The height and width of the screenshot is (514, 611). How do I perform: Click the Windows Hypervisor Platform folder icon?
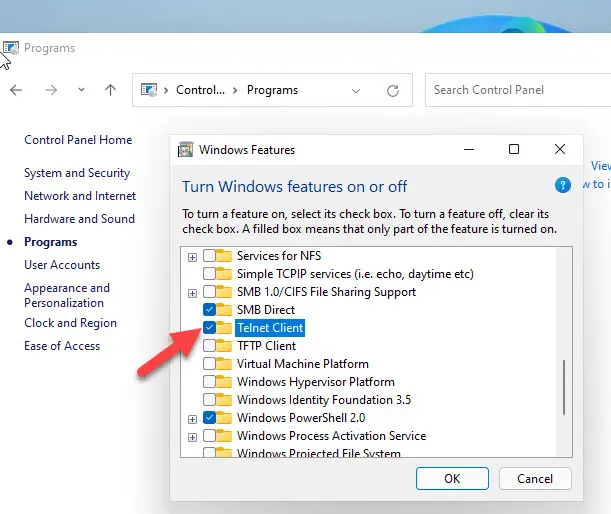[224, 382]
